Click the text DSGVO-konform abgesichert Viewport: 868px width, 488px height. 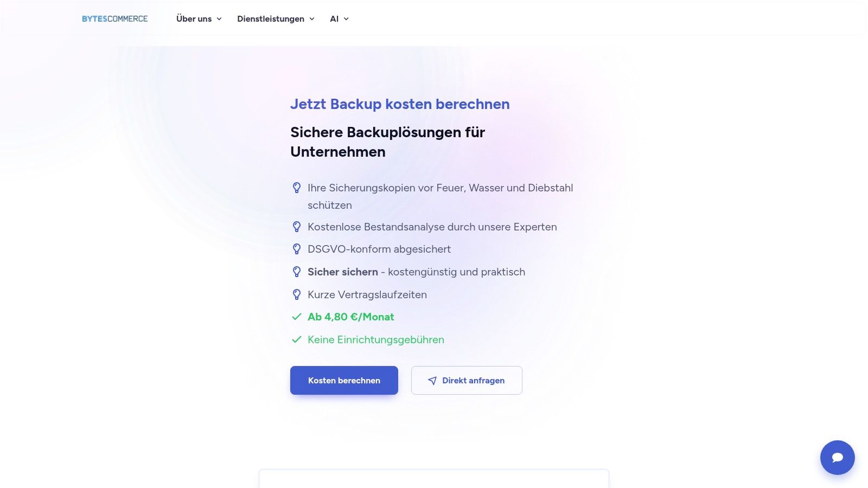[x=379, y=249]
